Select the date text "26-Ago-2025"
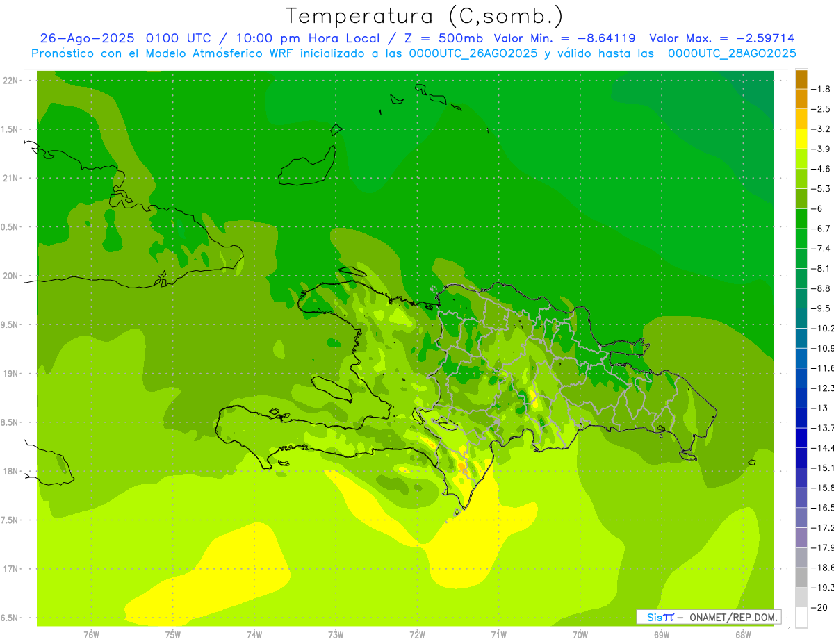The width and height of the screenshot is (834, 644). (87, 38)
